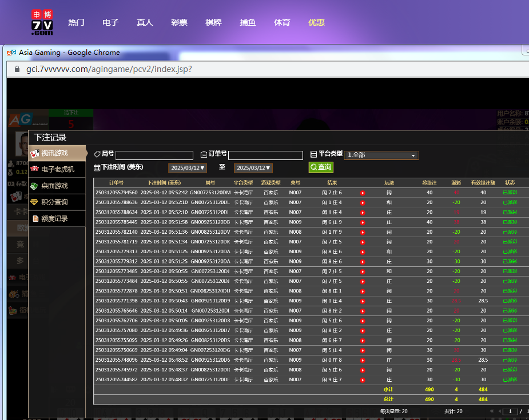Switch to the 电子老虎机 sidebar tab
The height and width of the screenshot is (420, 529).
pyautogui.click(x=57, y=169)
